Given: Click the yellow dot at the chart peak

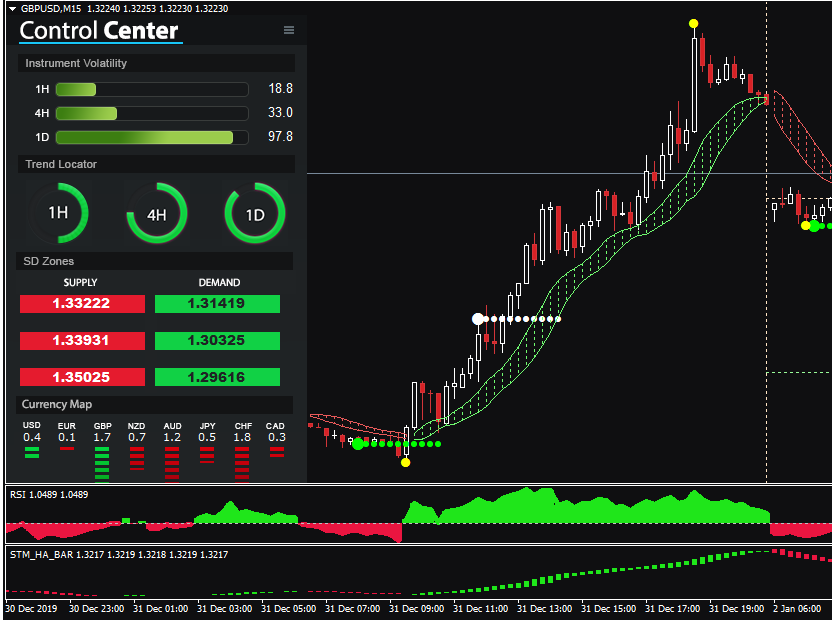Looking at the screenshot, I should tap(694, 22).
